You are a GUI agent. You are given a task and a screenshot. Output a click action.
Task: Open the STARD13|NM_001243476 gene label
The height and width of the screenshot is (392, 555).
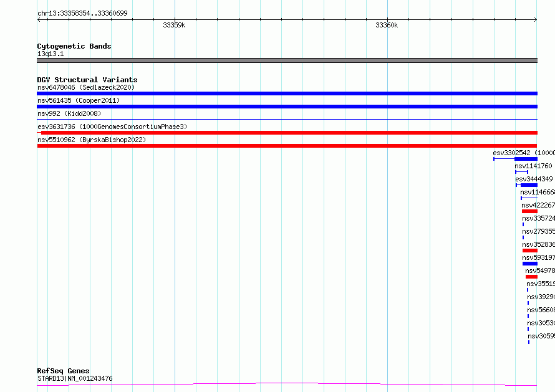coord(75,378)
